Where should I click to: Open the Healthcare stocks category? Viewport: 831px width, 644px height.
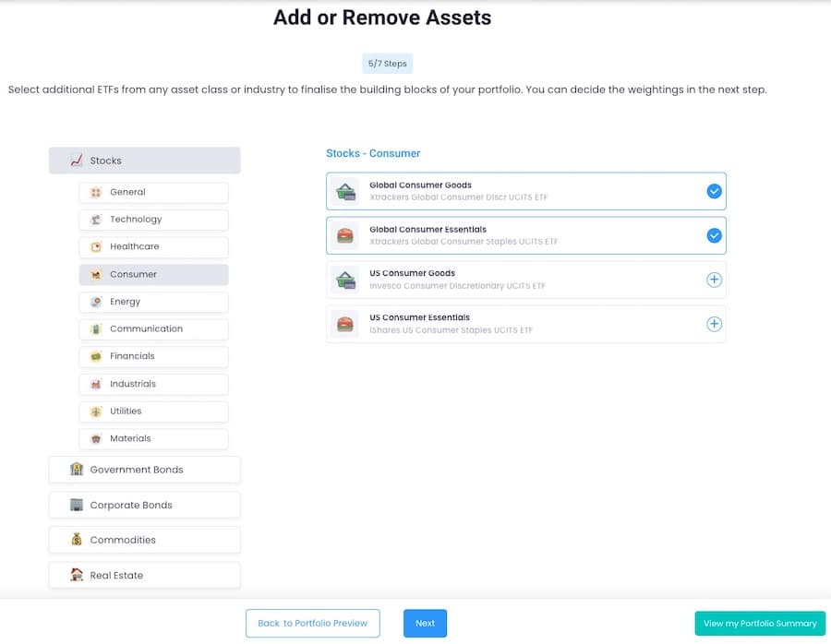[153, 246]
